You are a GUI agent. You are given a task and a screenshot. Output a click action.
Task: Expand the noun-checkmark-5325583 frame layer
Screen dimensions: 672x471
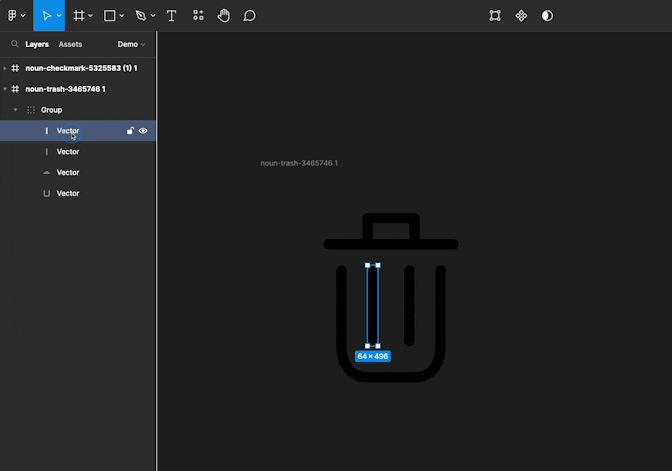point(5,68)
